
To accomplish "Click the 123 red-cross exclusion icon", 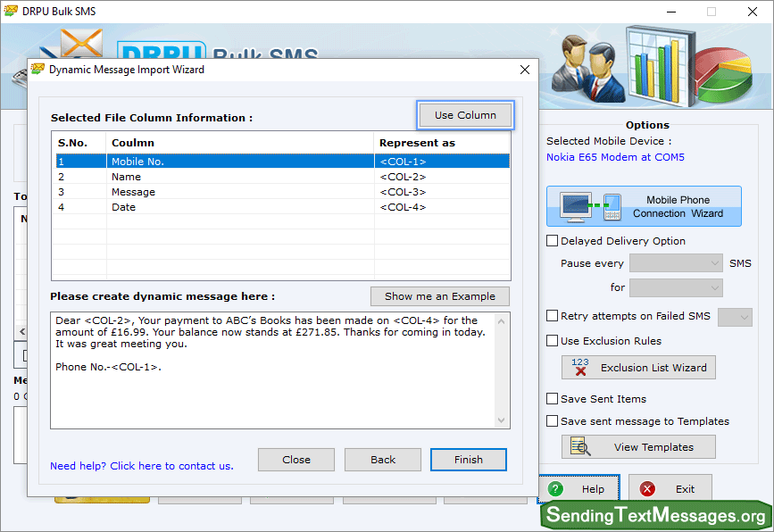I will [580, 367].
